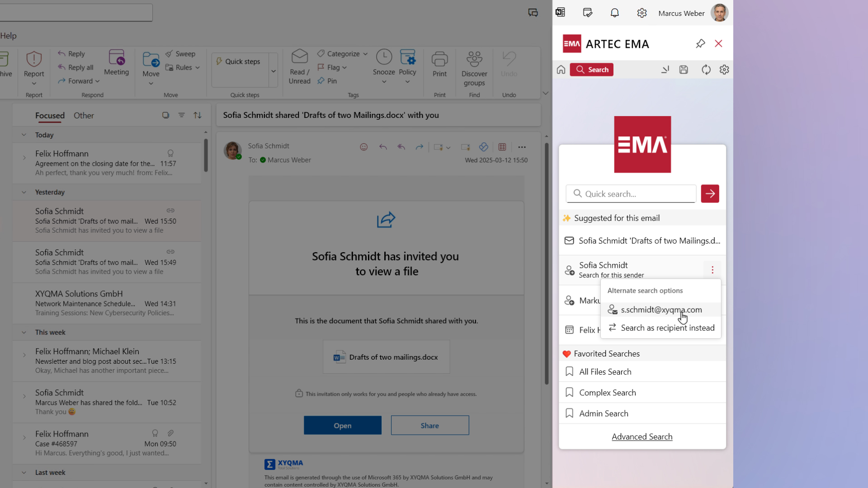The image size is (868, 488).
Task: Click the notification bell icon
Action: tap(614, 13)
